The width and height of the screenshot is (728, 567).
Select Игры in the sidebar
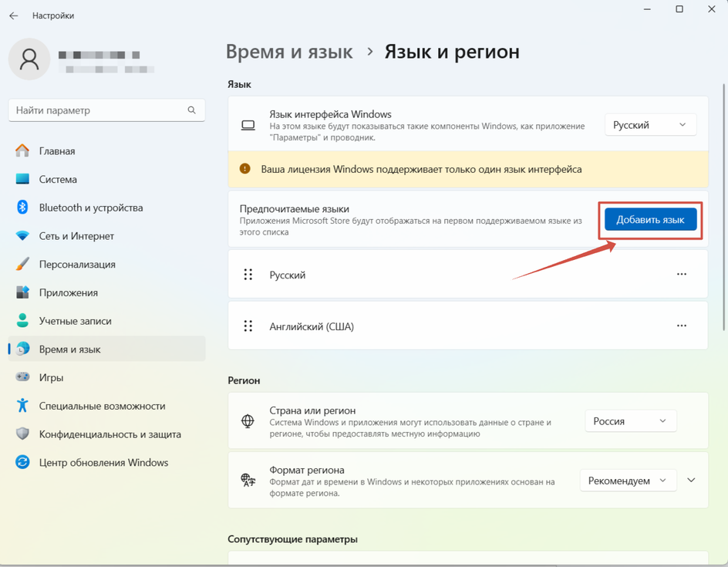pos(106,377)
